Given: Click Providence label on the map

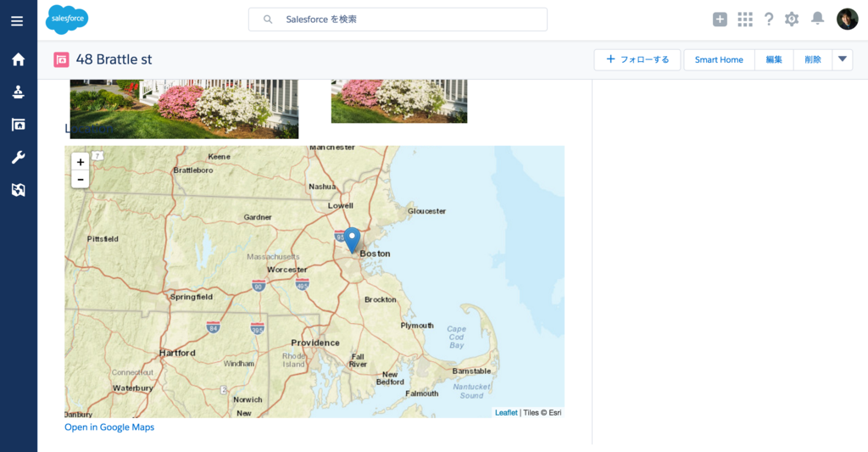Looking at the screenshot, I should coord(315,343).
